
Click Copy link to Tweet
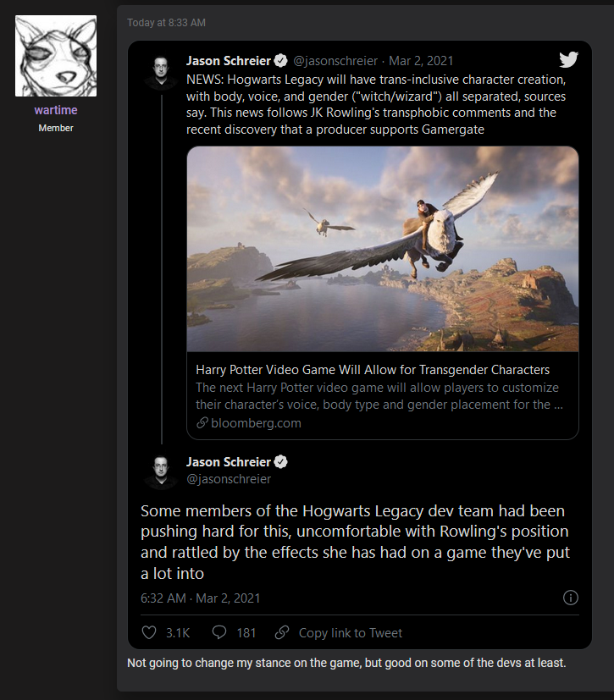pos(351,632)
